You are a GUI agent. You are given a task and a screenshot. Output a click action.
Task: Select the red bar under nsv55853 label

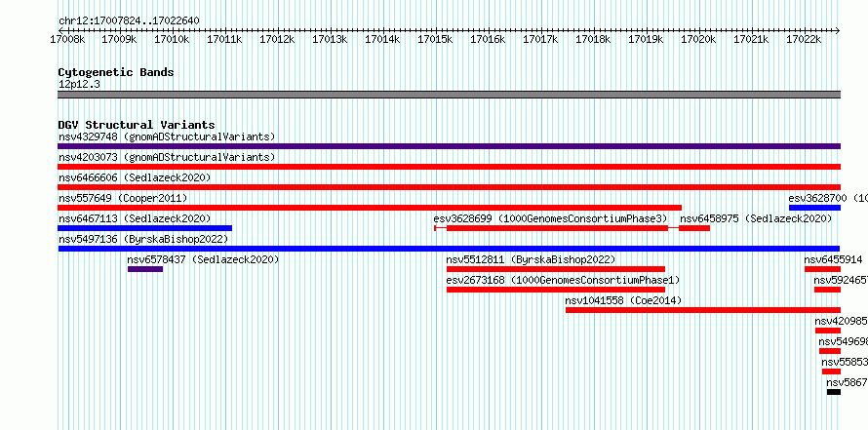[x=832, y=371]
